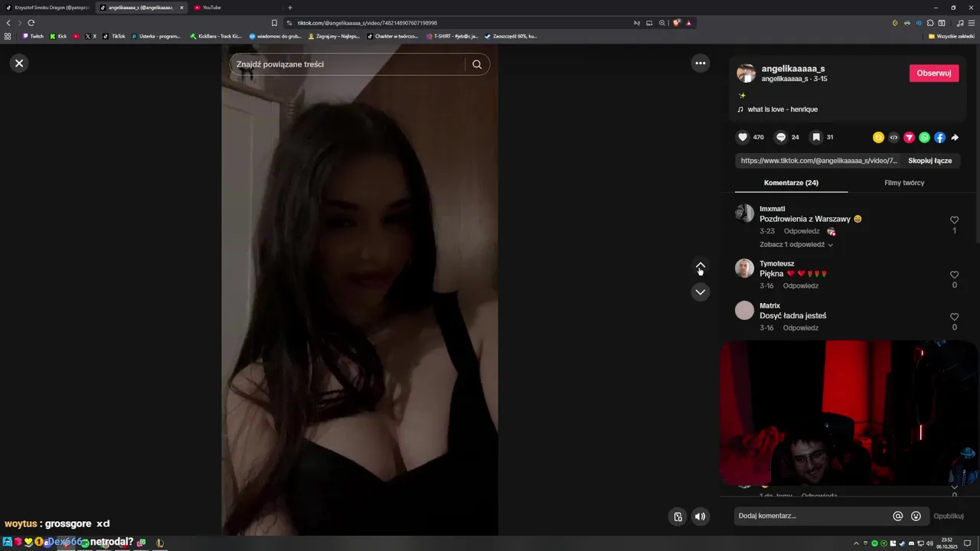Open the extensions puzzle piece icon

(x=929, y=23)
